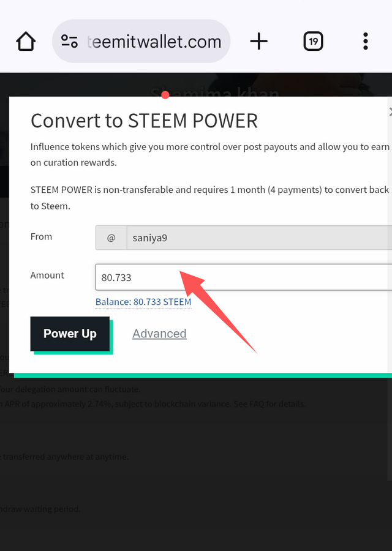Open a new tab with plus icon
Viewport: 392px width, 551px height.
click(x=258, y=41)
